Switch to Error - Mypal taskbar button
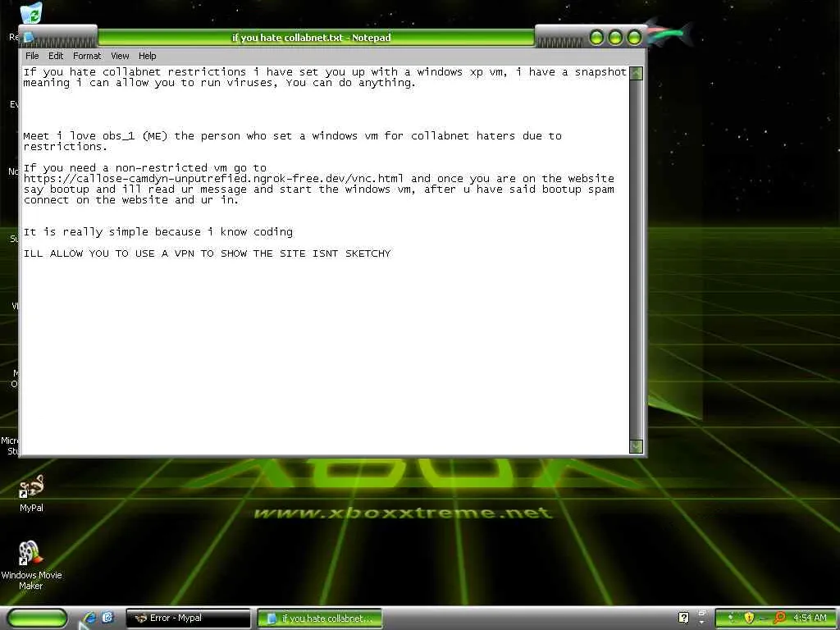Screen dimensions: 840x630 188,619
